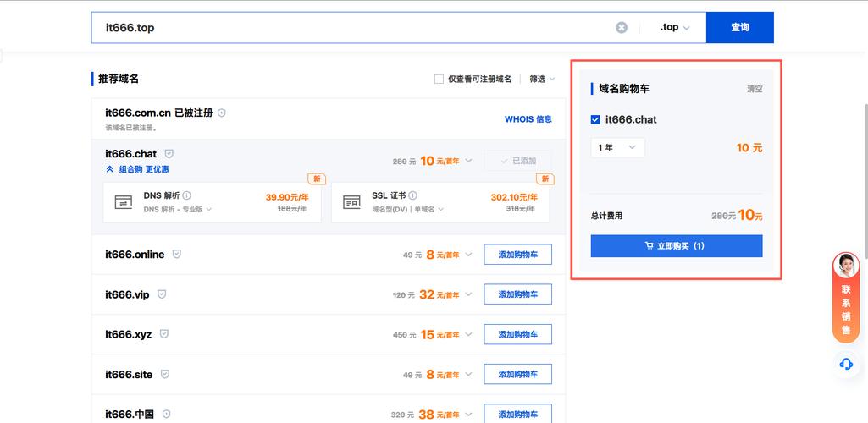Clear the domain search field with the X icon
The height and width of the screenshot is (423, 868).
622,28
